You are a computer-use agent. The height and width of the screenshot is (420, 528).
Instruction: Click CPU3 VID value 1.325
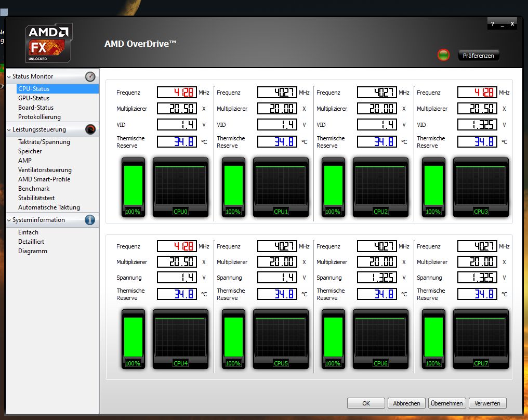click(x=477, y=125)
